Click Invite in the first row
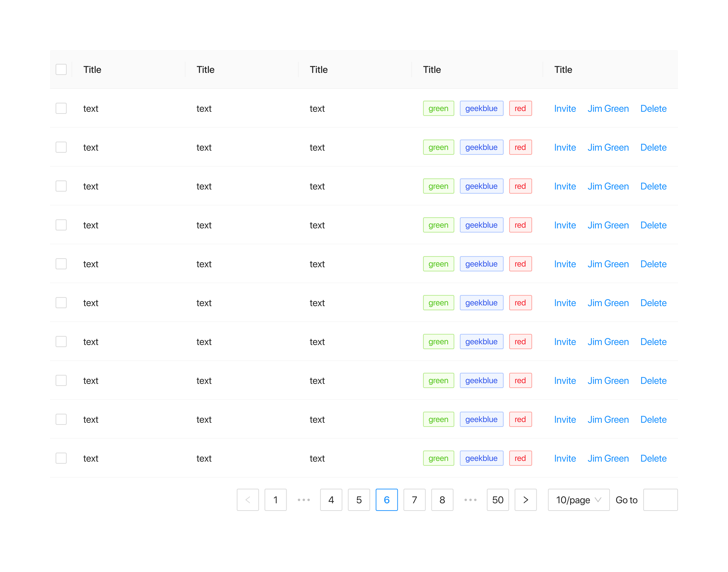728x572 pixels. [565, 109]
